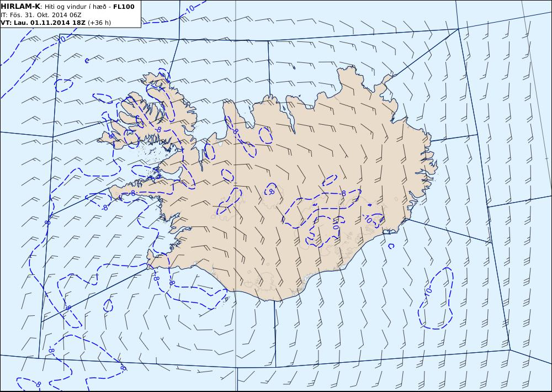Viewport: 552px width, 392px height.
Task: Click the HIRLAM-K model name in legend
Action: [21, 7]
